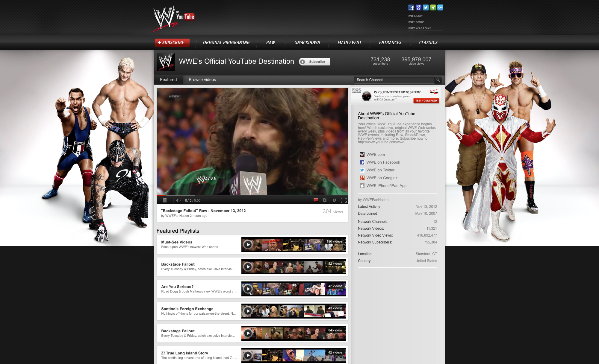Open the video settings gear

coord(325,200)
